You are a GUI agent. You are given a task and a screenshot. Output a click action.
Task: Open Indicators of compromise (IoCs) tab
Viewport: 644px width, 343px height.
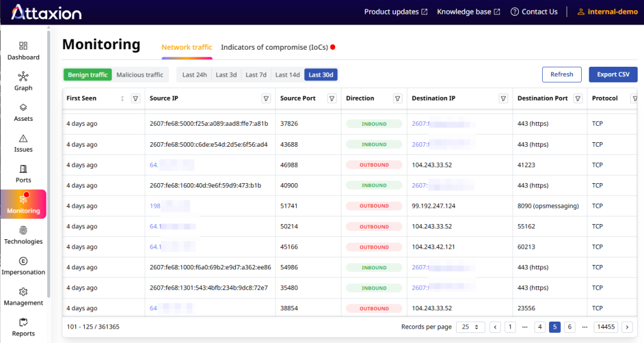tap(278, 47)
